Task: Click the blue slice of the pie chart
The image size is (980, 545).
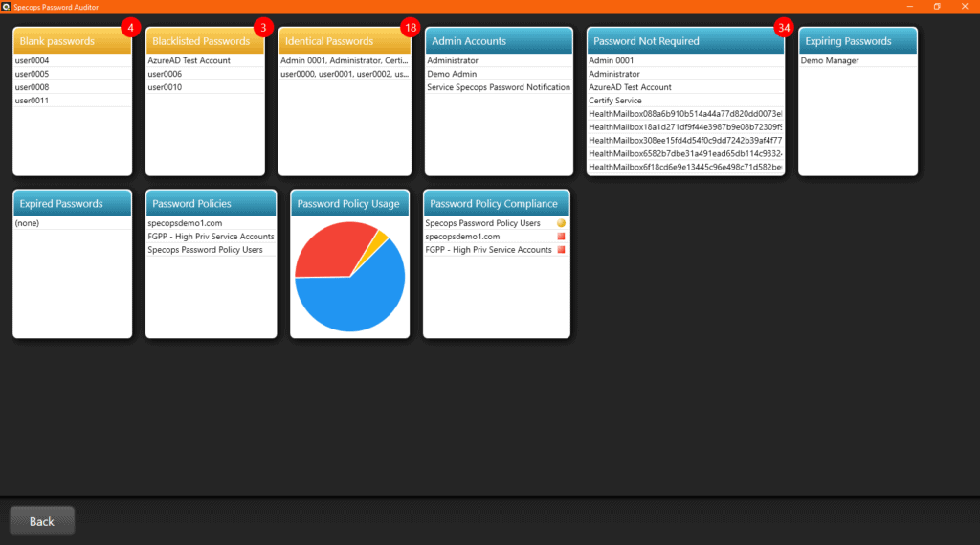Action: click(x=356, y=301)
